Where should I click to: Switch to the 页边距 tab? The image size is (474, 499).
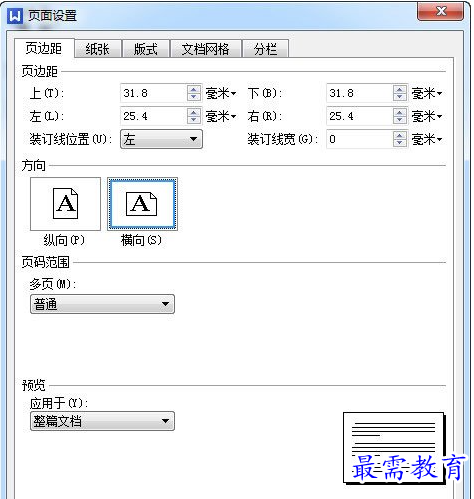coord(44,49)
